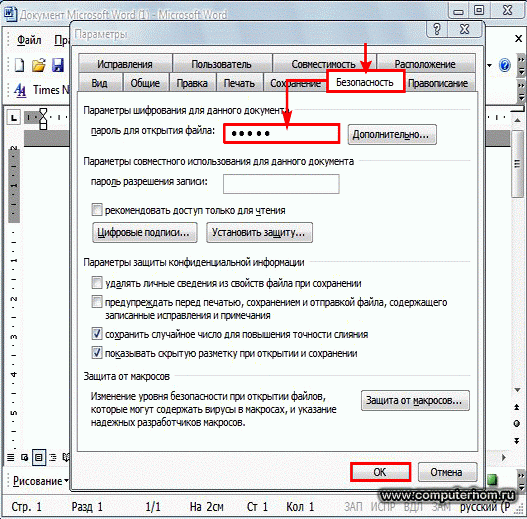The image size is (527, 519).
Task: Click the dialog help question mark button
Action: click(x=437, y=29)
